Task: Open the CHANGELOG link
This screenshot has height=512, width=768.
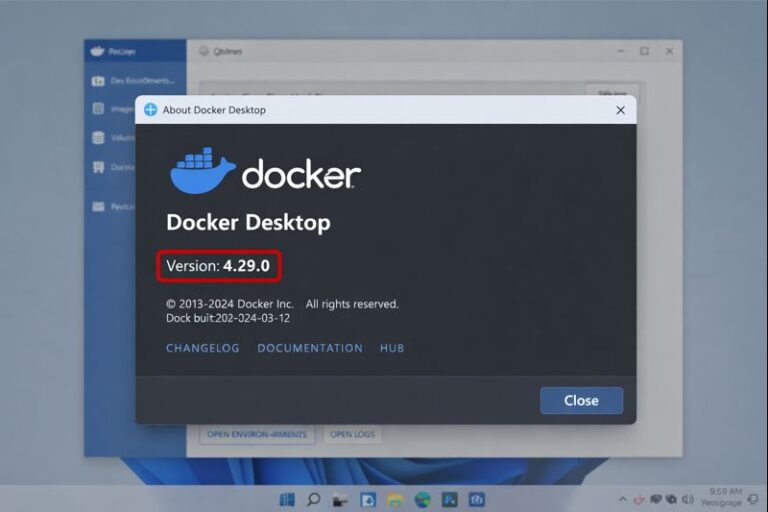Action: 202,348
